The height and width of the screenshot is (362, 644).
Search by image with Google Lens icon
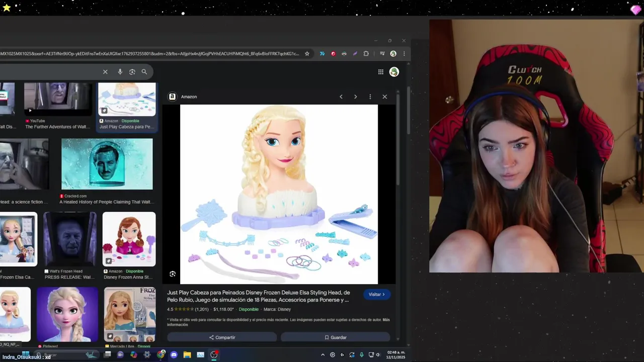coord(132,72)
